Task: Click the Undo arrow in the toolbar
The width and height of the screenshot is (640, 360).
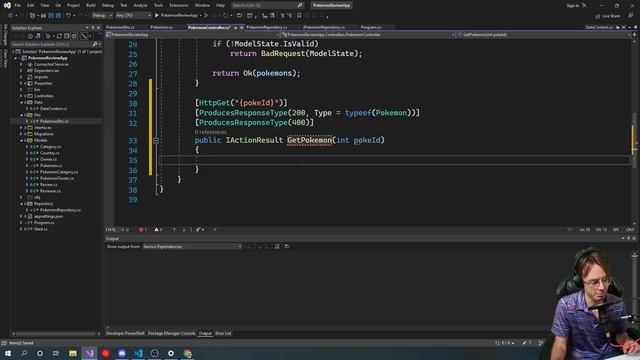Action: 68,16
